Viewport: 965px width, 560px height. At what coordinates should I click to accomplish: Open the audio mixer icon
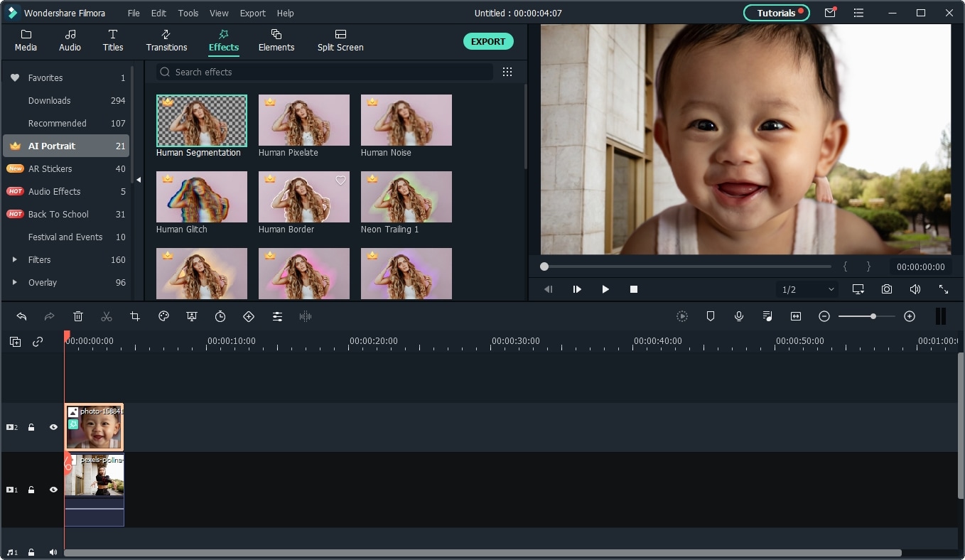pyautogui.click(x=767, y=316)
